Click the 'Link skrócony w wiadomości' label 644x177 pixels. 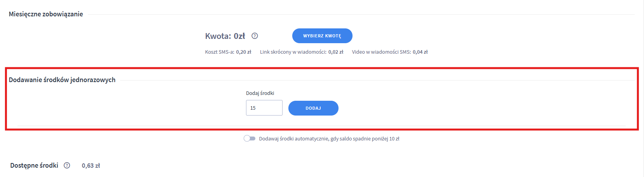click(293, 52)
